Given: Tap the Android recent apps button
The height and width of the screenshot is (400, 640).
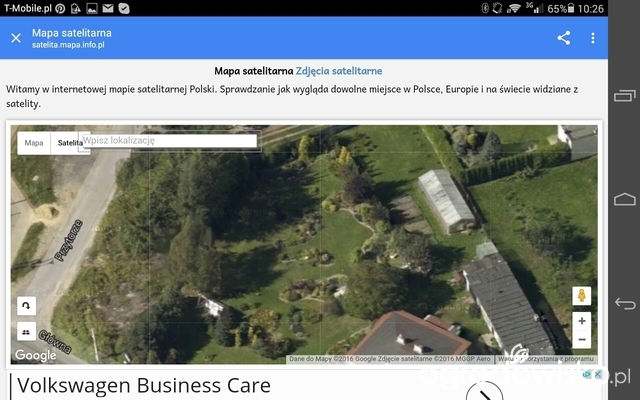Looking at the screenshot, I should click(x=624, y=96).
